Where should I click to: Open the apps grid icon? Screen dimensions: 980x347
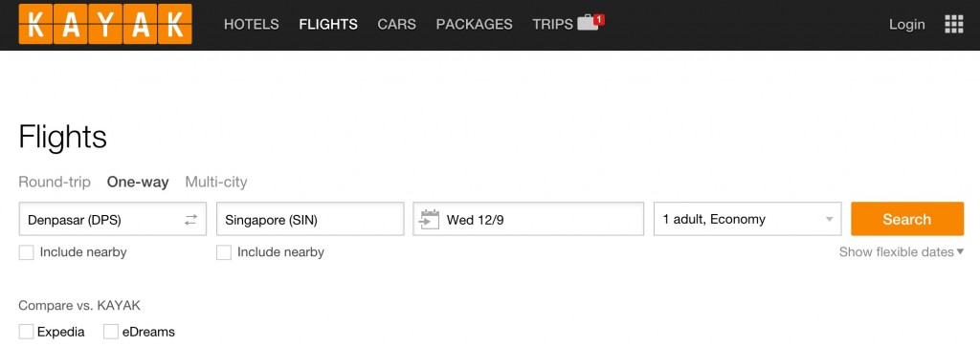pyautogui.click(x=954, y=24)
